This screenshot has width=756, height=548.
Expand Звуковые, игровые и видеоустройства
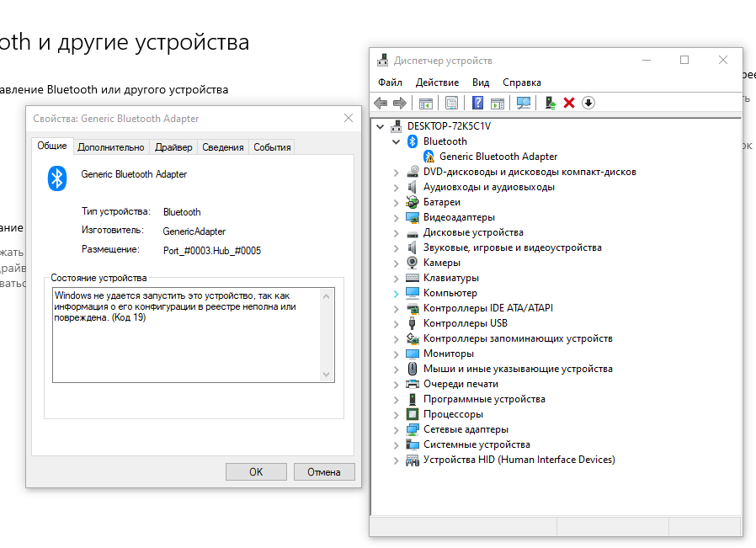point(396,248)
